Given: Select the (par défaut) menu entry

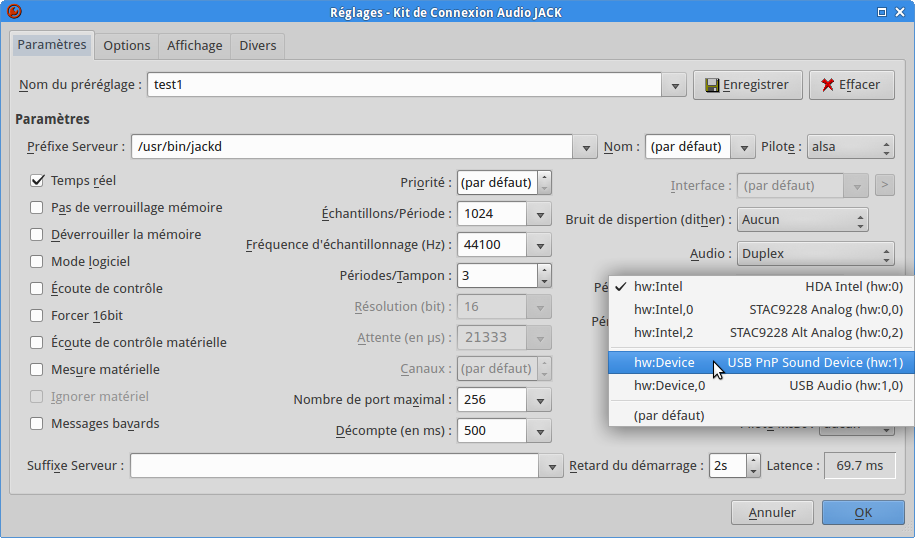Looking at the screenshot, I should coord(669,415).
